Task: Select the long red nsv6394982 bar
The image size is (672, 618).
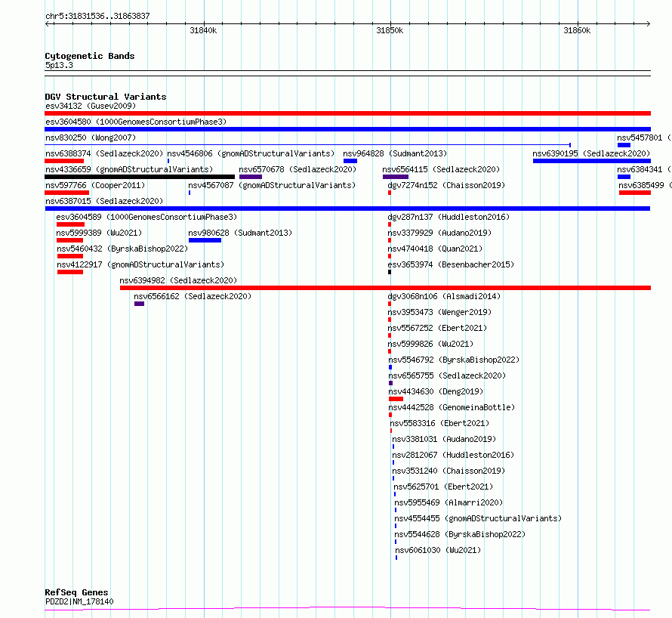Action: (x=385, y=288)
